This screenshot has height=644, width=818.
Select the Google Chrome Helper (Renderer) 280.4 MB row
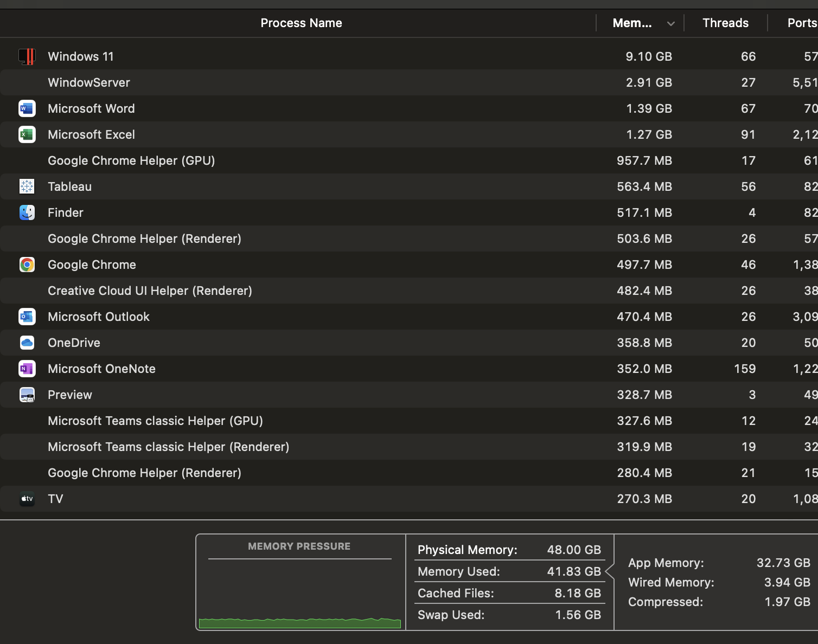[409, 473]
